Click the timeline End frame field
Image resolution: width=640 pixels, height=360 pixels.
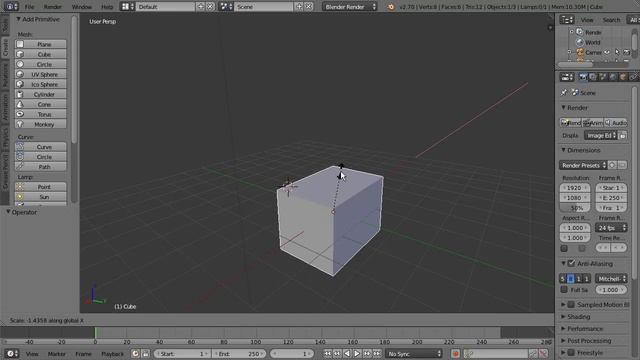coord(239,353)
